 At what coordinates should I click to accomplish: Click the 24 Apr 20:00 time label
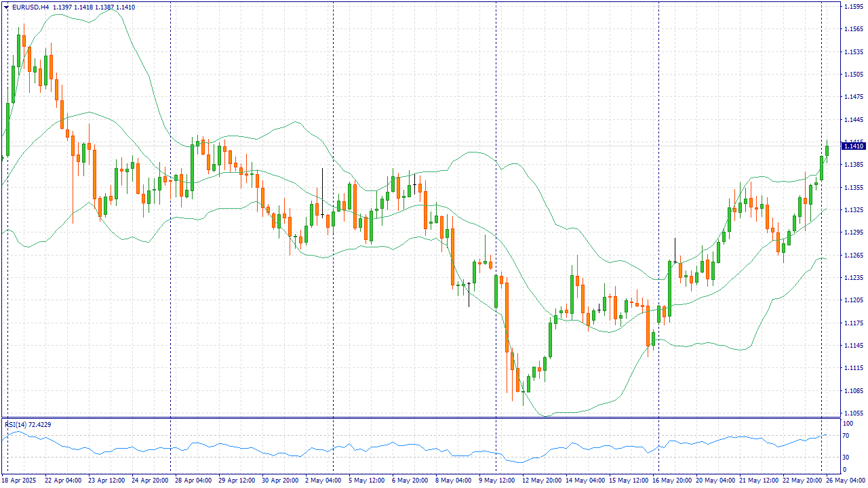(x=149, y=481)
